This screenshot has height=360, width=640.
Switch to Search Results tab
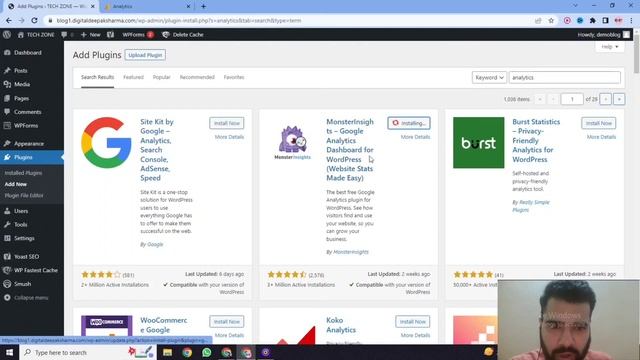coord(97,77)
